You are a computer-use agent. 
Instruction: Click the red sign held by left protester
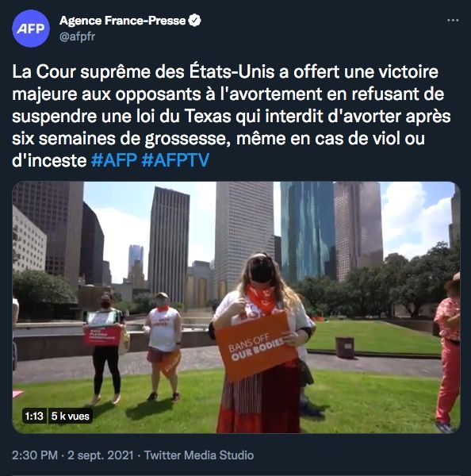point(102,336)
